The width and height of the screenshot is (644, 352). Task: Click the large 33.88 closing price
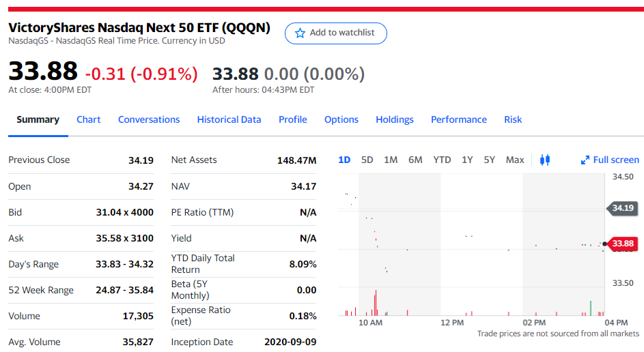click(x=43, y=70)
